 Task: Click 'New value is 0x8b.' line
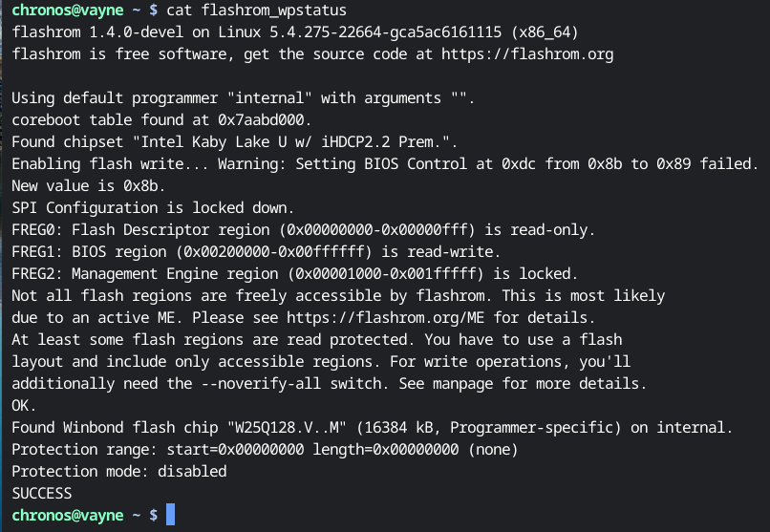click(89, 186)
